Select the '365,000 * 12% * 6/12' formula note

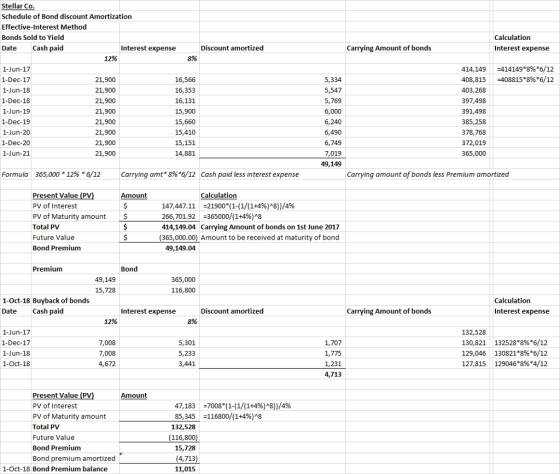68,175
